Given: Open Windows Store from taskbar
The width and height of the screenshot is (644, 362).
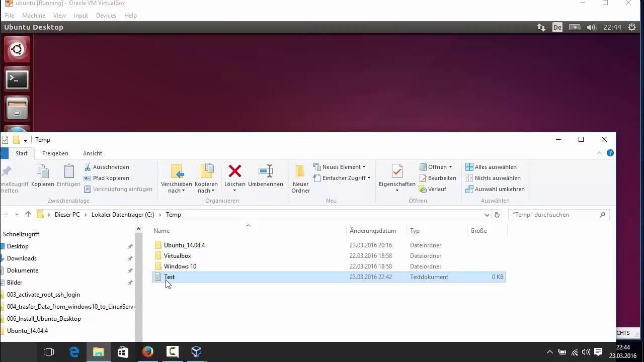Looking at the screenshot, I should click(123, 352).
